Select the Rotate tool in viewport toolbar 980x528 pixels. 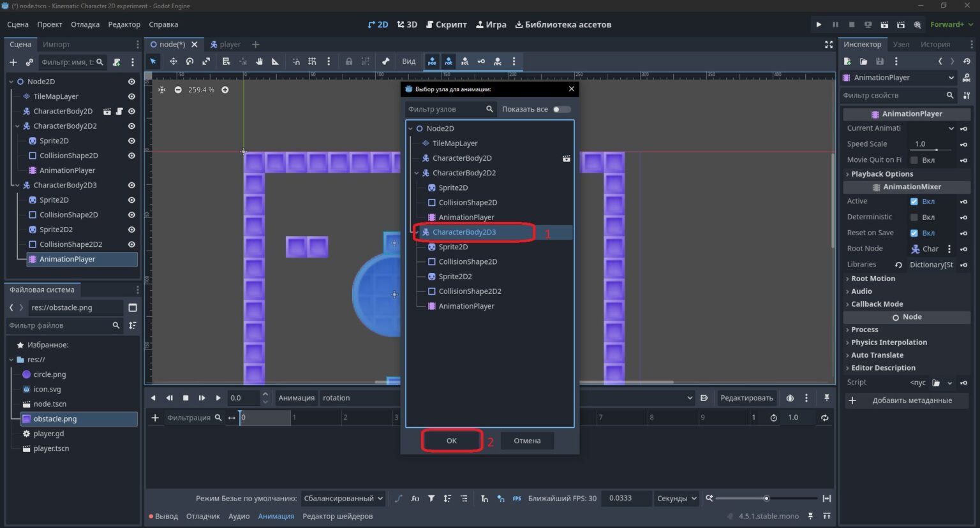(189, 61)
